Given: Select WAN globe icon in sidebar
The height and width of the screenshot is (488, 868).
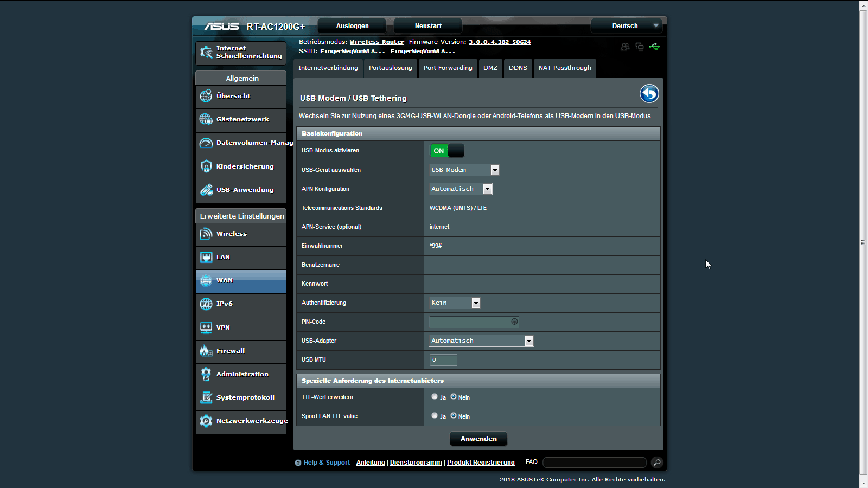Looking at the screenshot, I should click(206, 280).
